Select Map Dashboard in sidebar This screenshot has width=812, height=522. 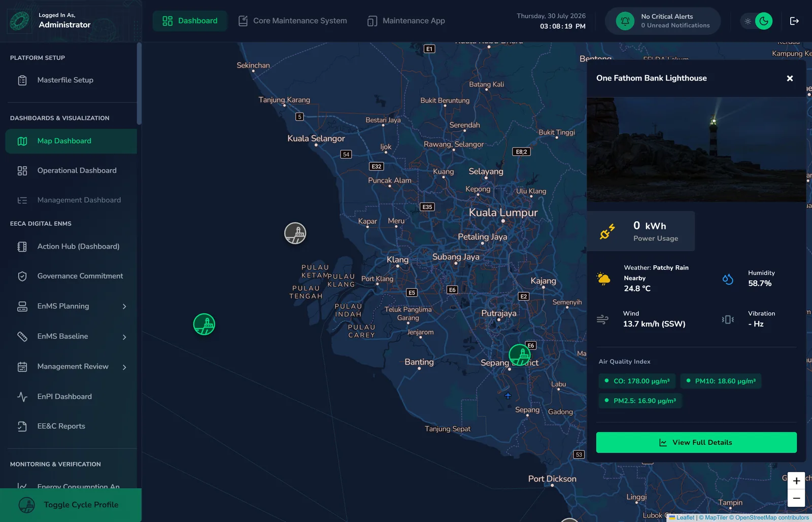(x=72, y=141)
